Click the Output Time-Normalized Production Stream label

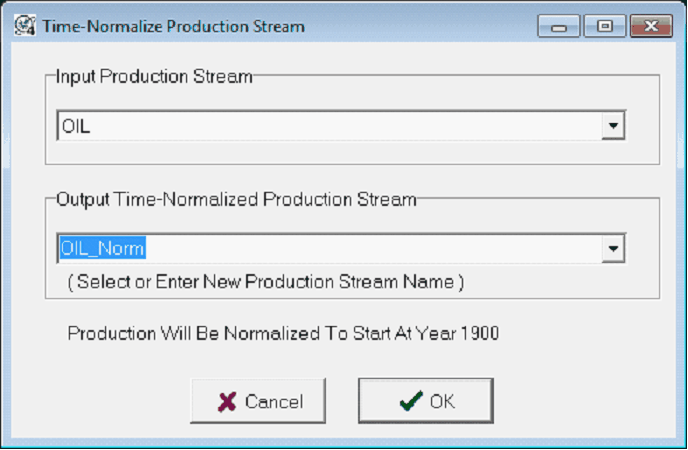coord(236,199)
